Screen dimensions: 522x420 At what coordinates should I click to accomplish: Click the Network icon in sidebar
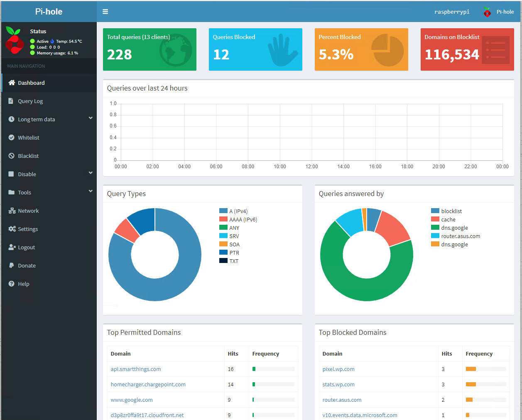(x=12, y=211)
